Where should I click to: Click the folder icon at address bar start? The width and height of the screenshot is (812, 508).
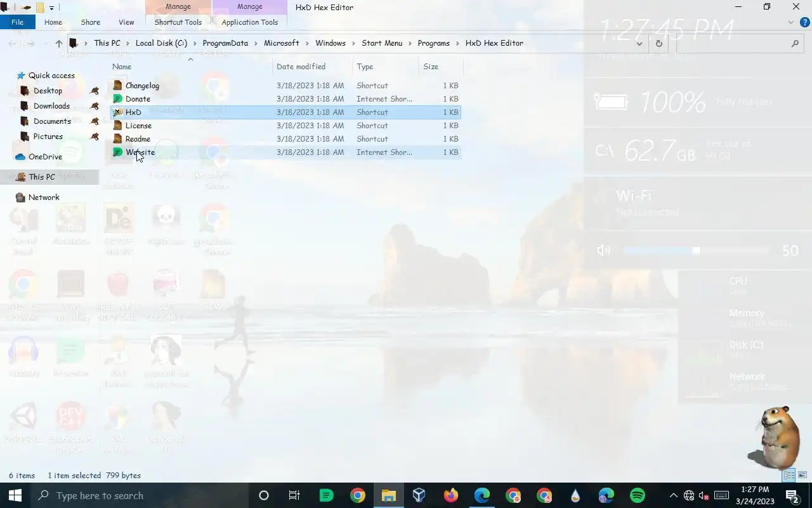[x=73, y=43]
